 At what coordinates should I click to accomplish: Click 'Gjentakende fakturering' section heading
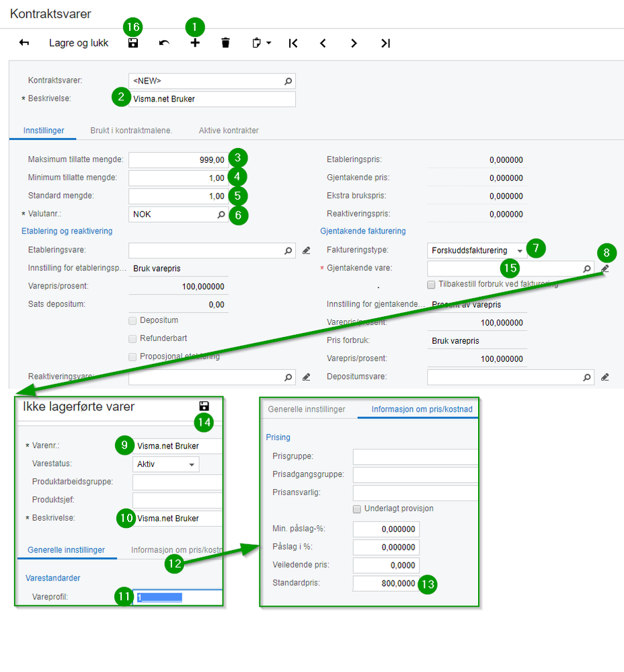tap(362, 231)
